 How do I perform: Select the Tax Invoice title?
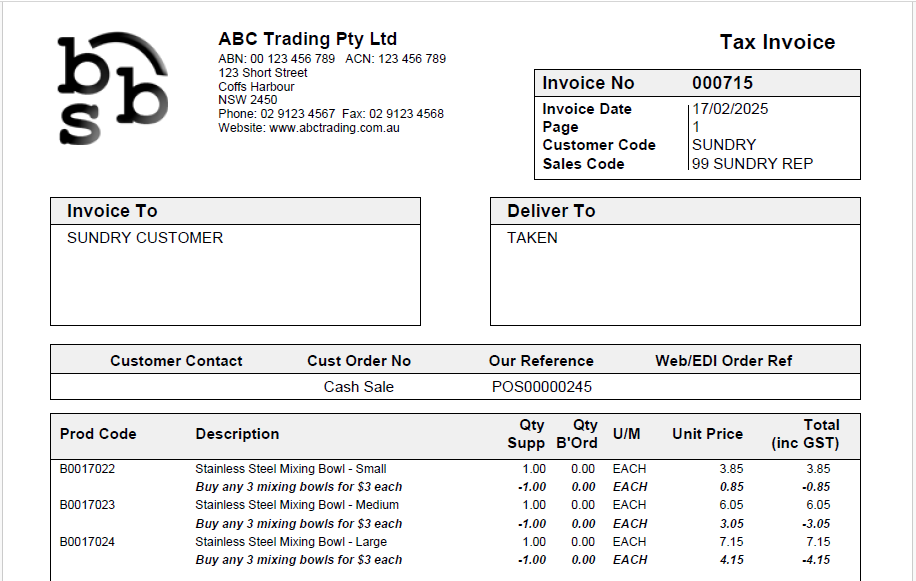pos(777,42)
